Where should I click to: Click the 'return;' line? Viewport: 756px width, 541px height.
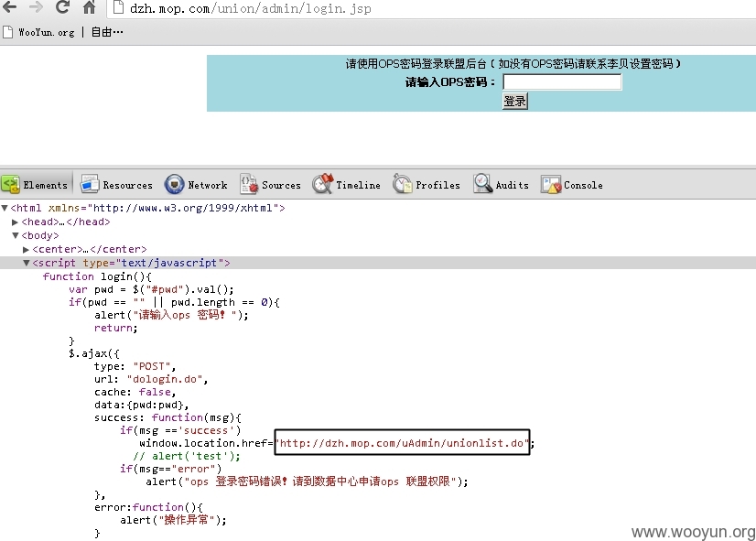(115, 328)
